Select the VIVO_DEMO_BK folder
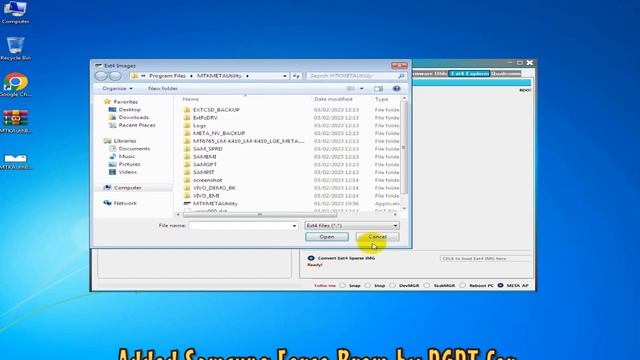The width and height of the screenshot is (640, 360). [x=214, y=188]
